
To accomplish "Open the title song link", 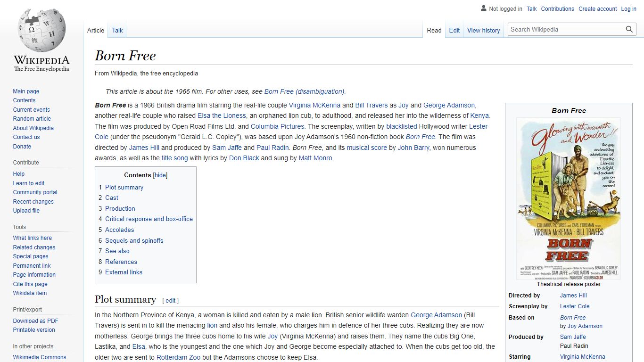I will point(174,158).
